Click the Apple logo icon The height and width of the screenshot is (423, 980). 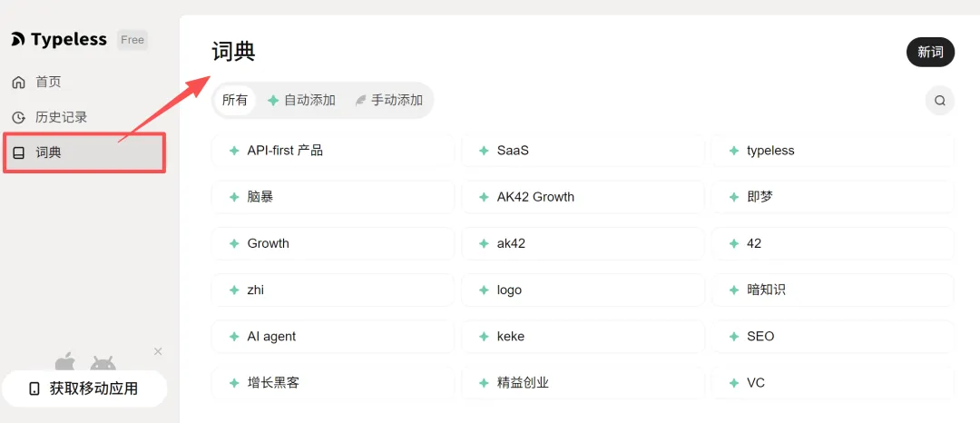64,361
